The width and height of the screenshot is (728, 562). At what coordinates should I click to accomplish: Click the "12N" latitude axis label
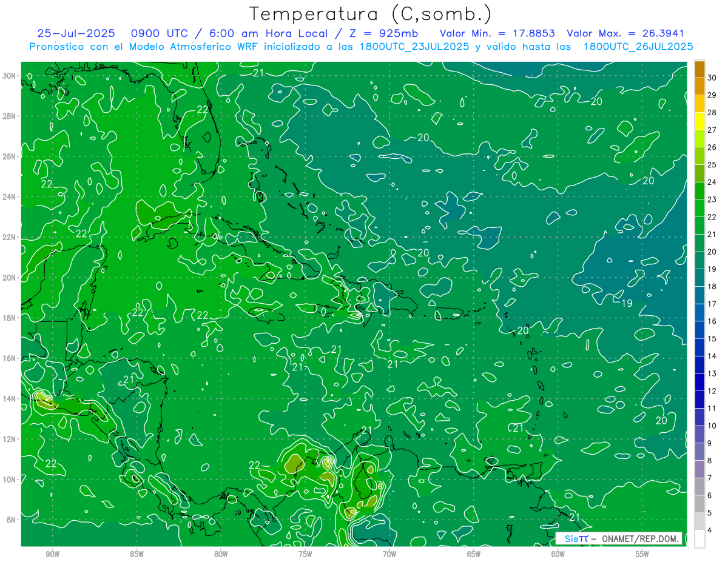coord(10,439)
